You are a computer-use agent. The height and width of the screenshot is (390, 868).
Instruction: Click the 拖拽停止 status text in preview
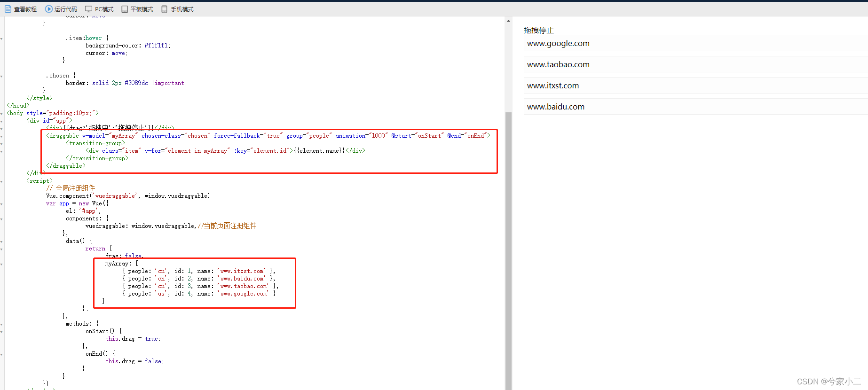pos(539,30)
